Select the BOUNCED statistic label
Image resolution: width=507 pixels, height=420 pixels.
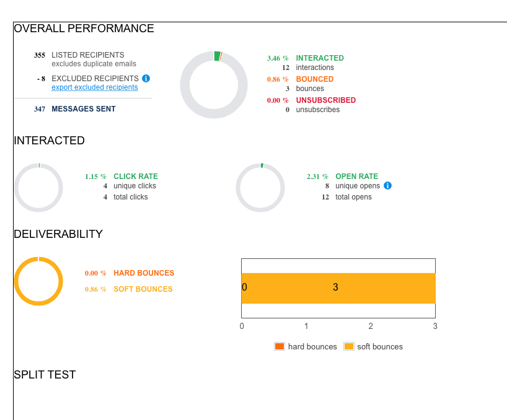314,79
